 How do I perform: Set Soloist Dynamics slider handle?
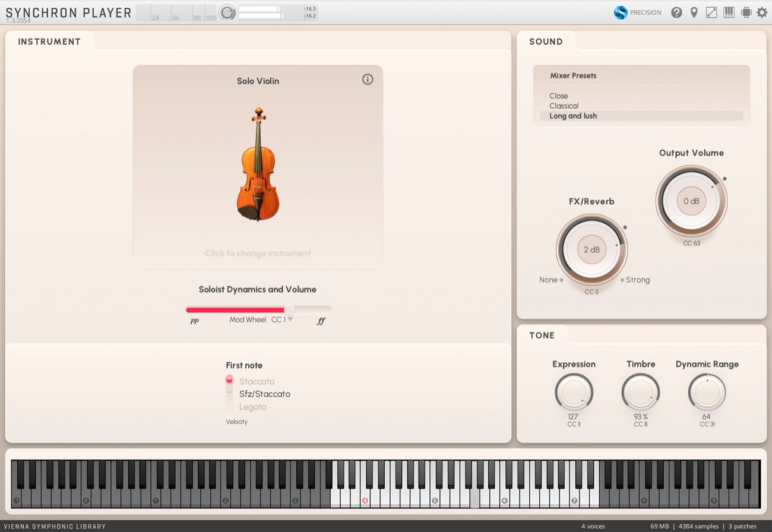[x=290, y=309]
